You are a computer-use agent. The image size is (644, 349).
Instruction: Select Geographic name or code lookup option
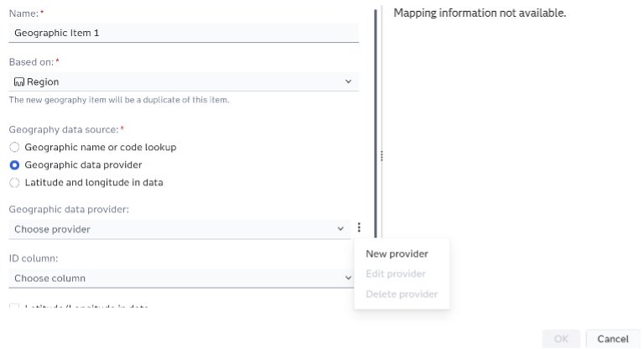tap(14, 147)
